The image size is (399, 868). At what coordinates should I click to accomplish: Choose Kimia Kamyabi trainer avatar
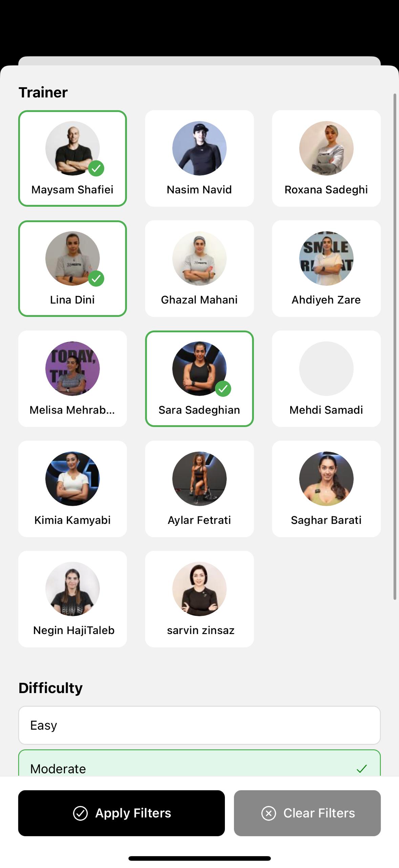point(72,479)
